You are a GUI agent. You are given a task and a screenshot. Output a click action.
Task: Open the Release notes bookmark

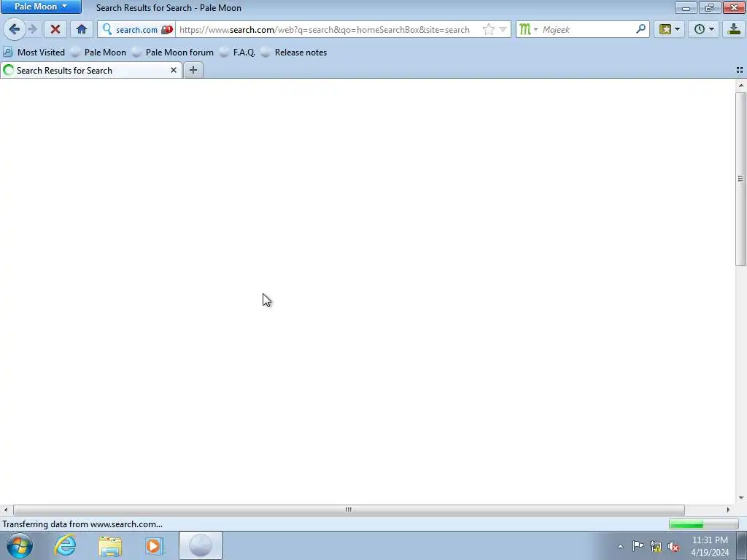click(294, 52)
